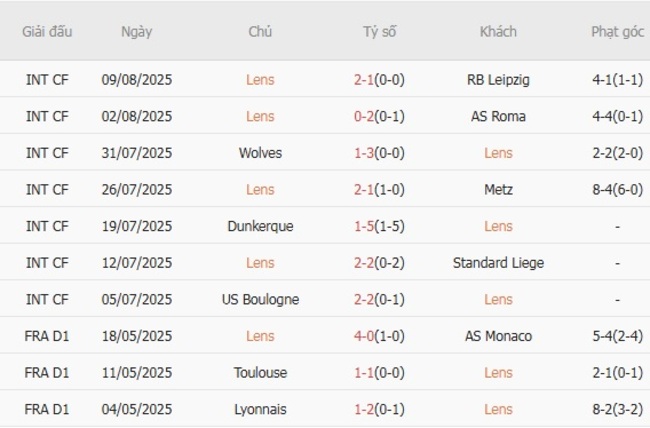
Task: Open the Standard Liege team link
Action: [x=498, y=263]
